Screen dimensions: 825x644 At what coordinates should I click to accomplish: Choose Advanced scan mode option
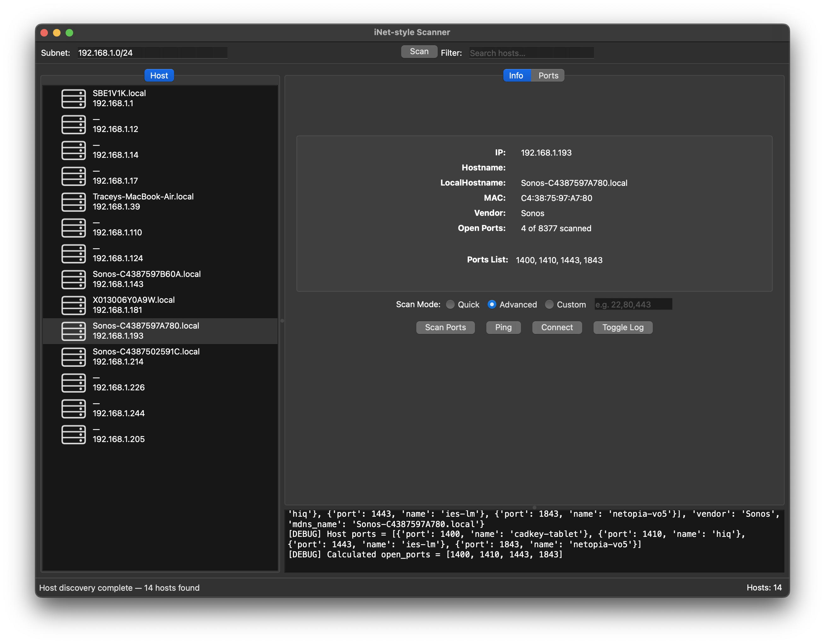pos(491,304)
